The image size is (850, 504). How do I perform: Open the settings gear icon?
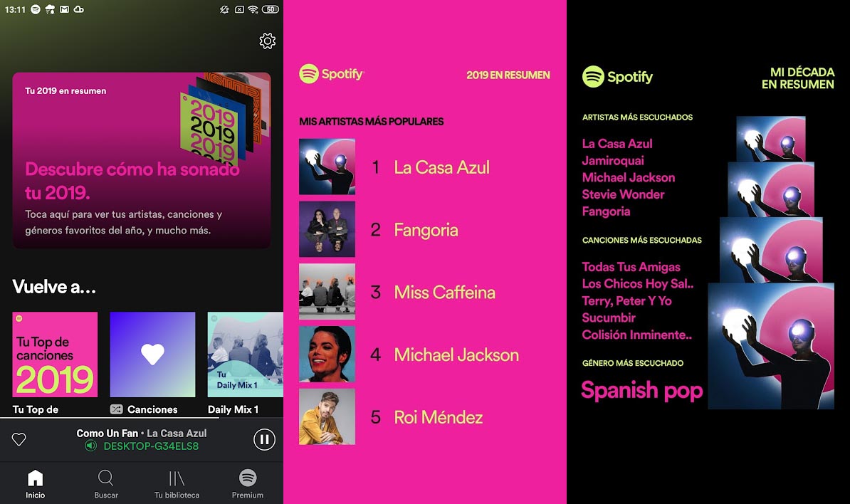point(267,41)
